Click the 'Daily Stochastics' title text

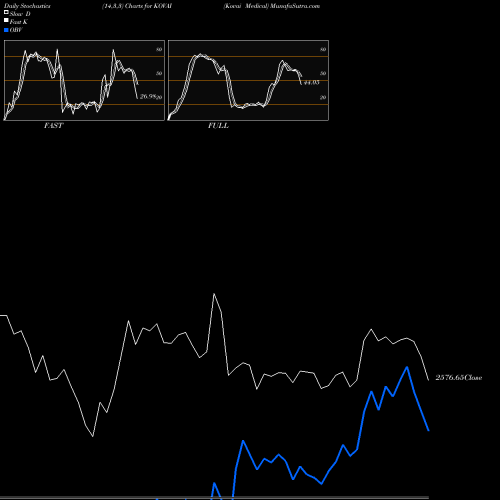27,6
